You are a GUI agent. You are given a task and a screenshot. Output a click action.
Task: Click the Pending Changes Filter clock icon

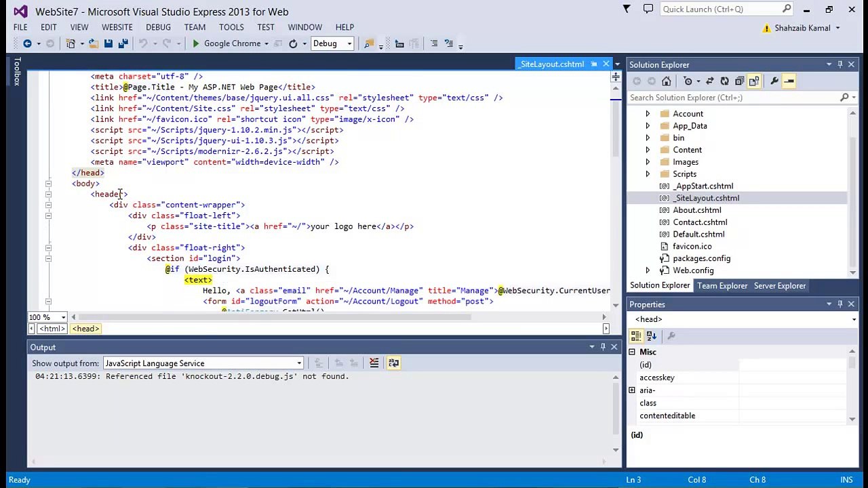(x=688, y=81)
